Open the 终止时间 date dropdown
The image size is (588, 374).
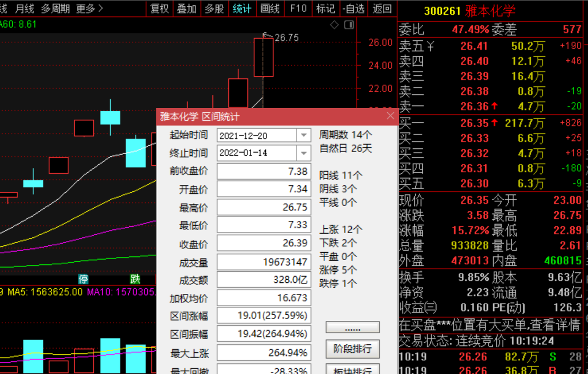coord(304,153)
